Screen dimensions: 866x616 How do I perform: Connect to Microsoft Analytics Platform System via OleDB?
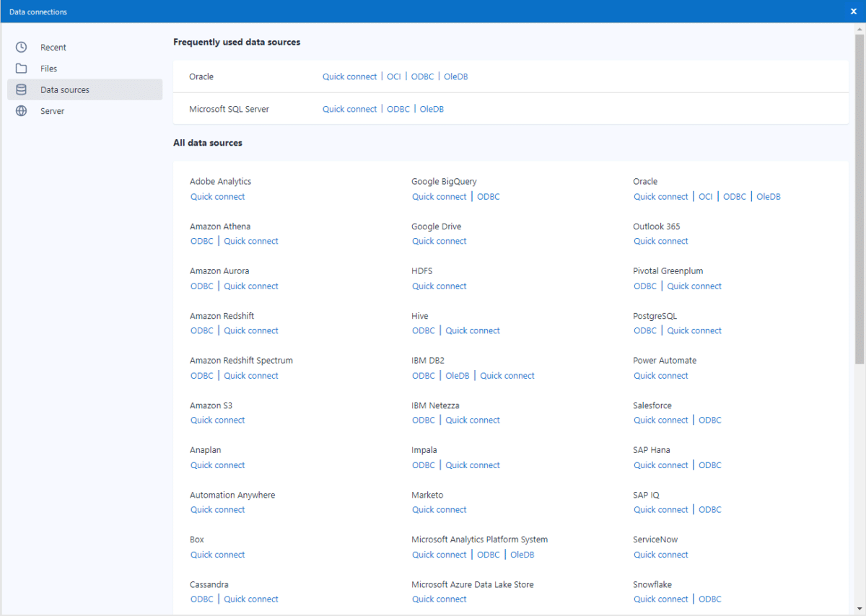[522, 554]
